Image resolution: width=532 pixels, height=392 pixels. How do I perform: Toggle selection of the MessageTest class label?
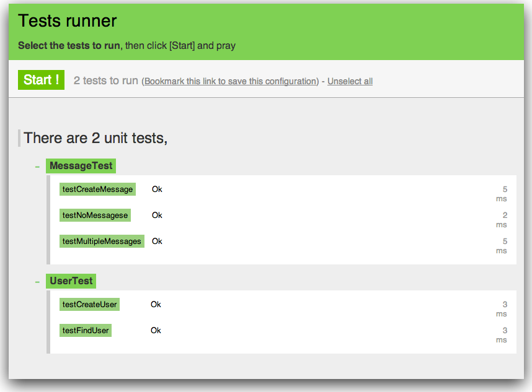click(81, 166)
